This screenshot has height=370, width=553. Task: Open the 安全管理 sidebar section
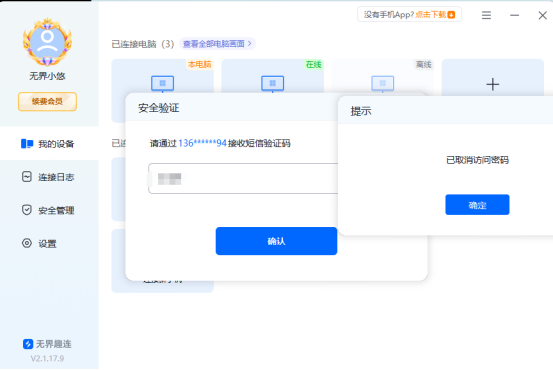[x=49, y=210]
